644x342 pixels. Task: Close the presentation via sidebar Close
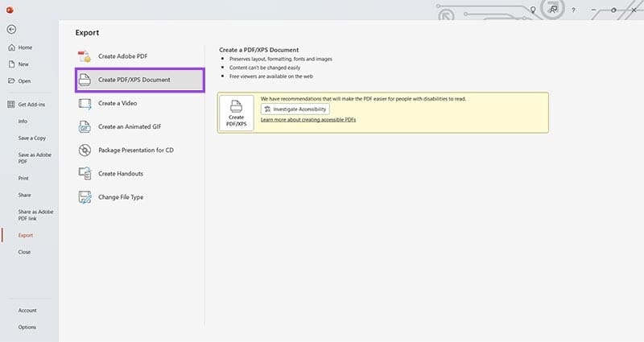[x=24, y=252]
